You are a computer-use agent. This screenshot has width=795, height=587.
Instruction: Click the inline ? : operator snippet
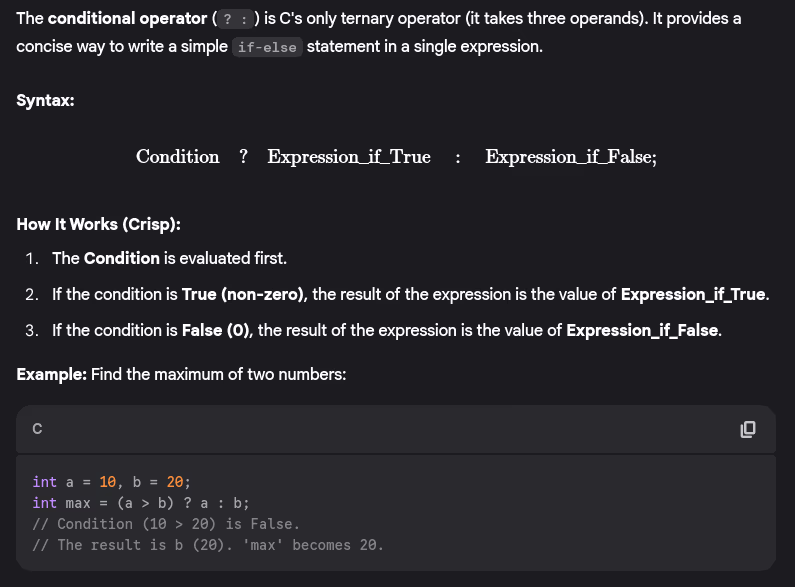[232, 20]
